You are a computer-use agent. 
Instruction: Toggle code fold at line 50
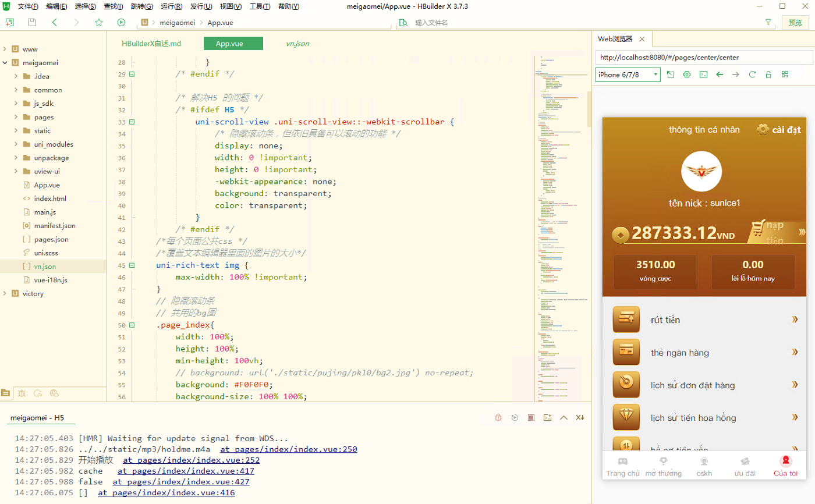coord(132,325)
